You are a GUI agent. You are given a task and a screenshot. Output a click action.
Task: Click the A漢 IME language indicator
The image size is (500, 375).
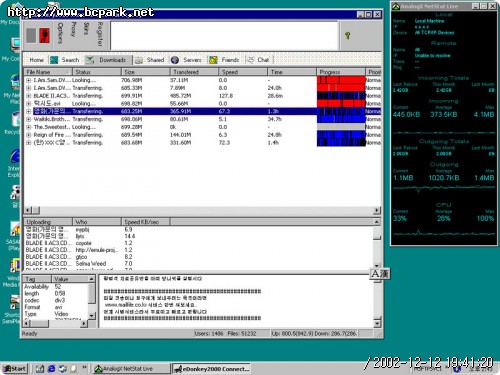point(380,274)
